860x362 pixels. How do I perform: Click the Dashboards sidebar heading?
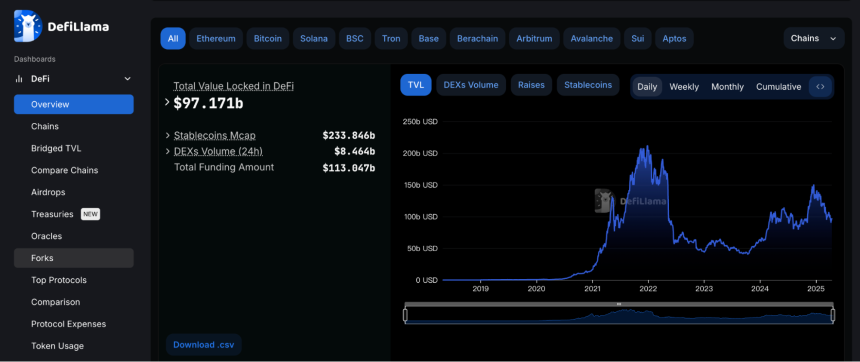point(35,59)
